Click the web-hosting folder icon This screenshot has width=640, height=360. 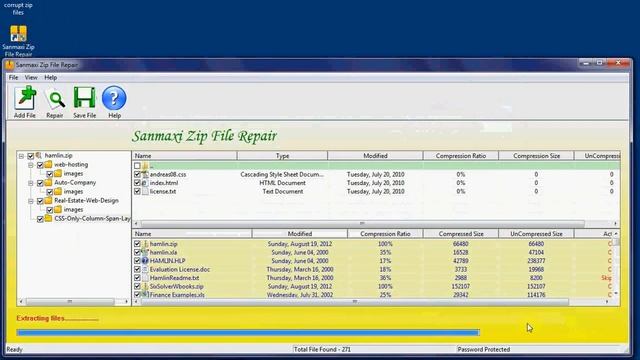coord(48,164)
